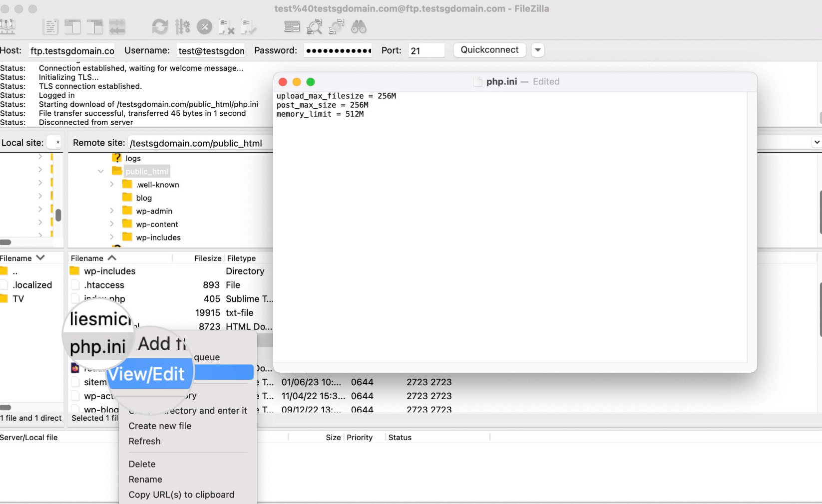The height and width of the screenshot is (504, 822).
Task: Toggle the message log display icon
Action: click(x=50, y=26)
